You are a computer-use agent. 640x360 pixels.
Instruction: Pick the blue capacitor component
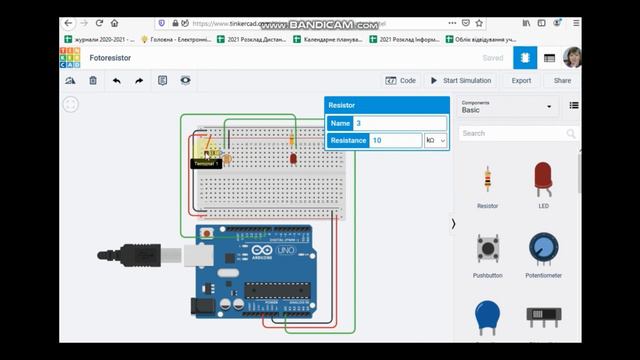point(487,319)
